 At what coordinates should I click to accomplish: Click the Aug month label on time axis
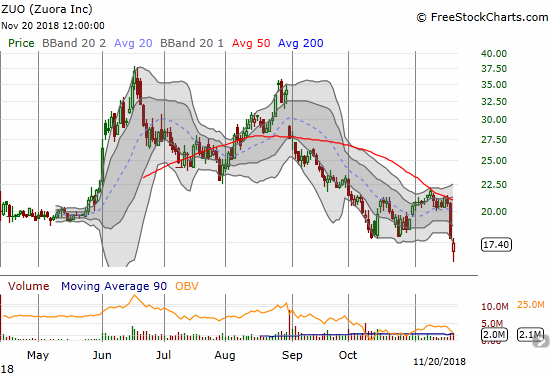(x=225, y=355)
